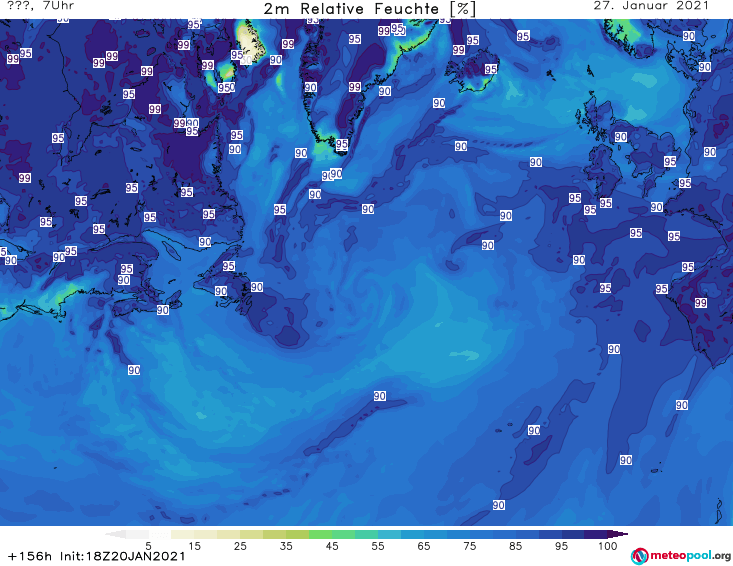Pick the pale cream swatch left of 15

coord(183,534)
